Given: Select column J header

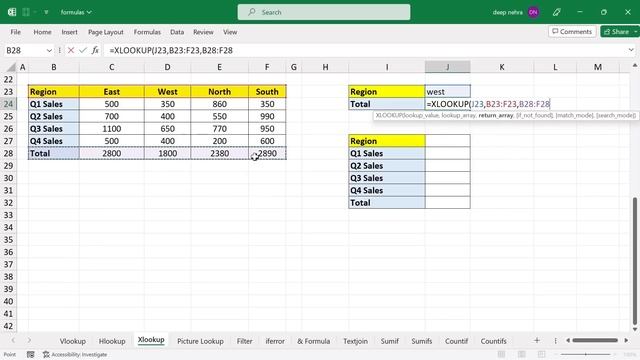Looking at the screenshot, I should click(x=447, y=67).
